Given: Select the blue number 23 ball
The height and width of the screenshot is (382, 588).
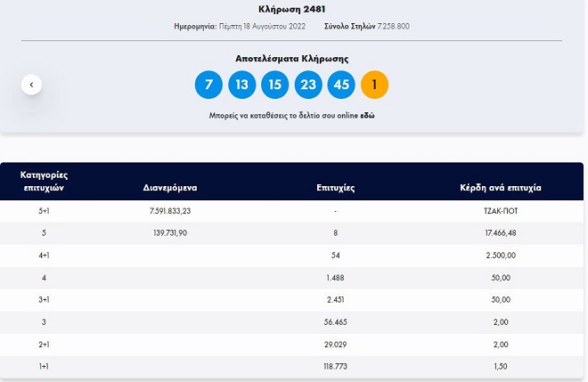Looking at the screenshot, I should click(x=308, y=85).
